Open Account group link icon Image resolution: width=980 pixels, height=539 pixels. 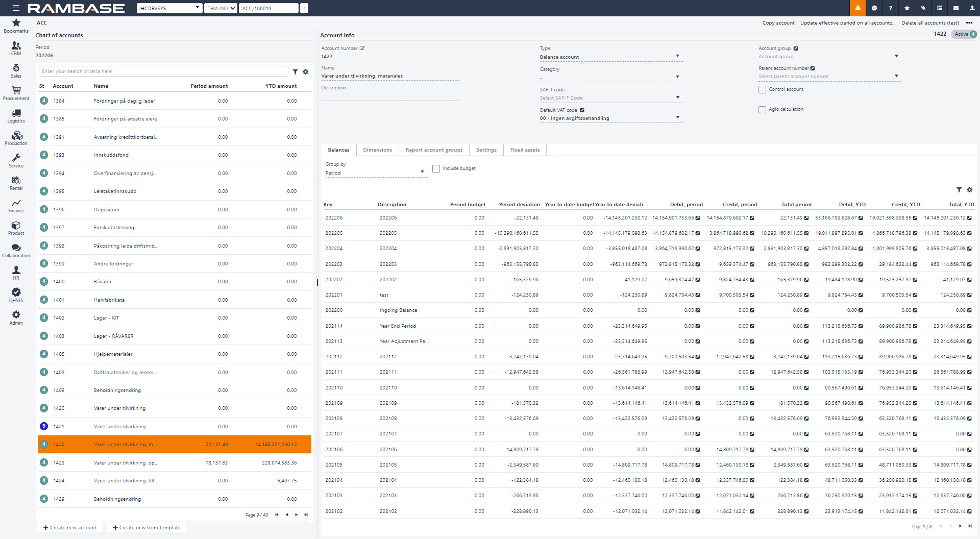point(796,48)
